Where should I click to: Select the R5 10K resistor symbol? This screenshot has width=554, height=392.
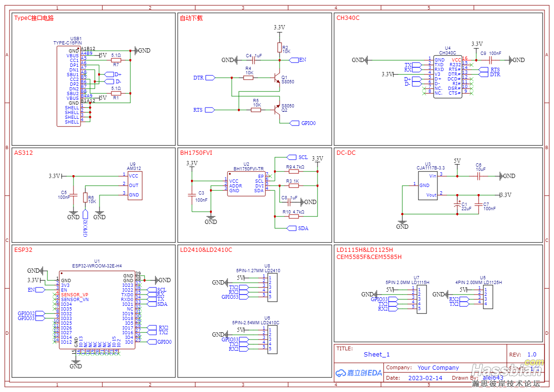coord(256,110)
